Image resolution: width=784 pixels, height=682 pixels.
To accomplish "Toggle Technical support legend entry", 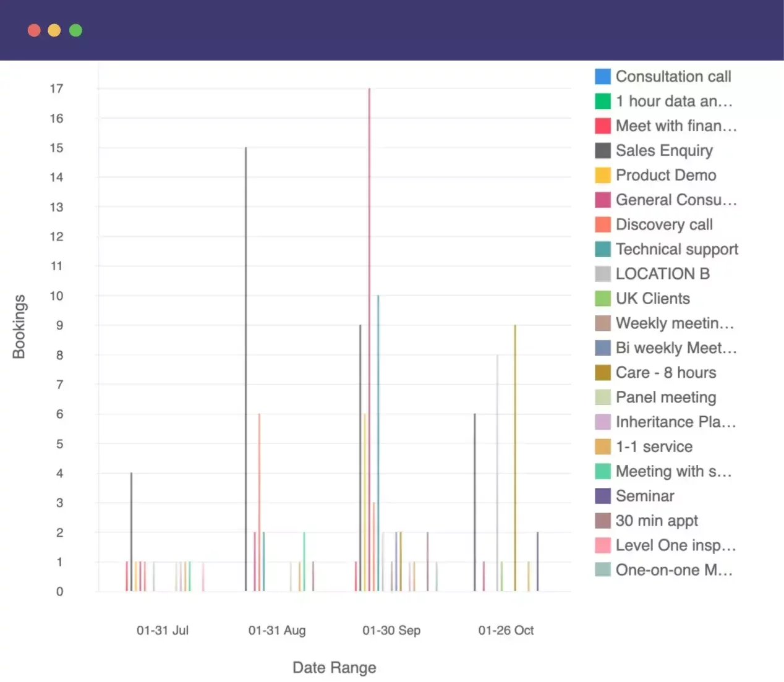I will 676,249.
